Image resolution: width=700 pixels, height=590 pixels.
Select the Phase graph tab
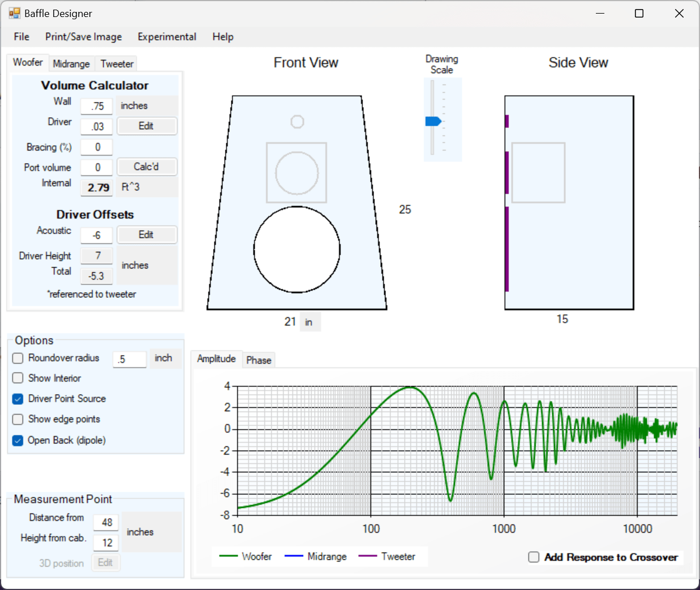click(259, 360)
